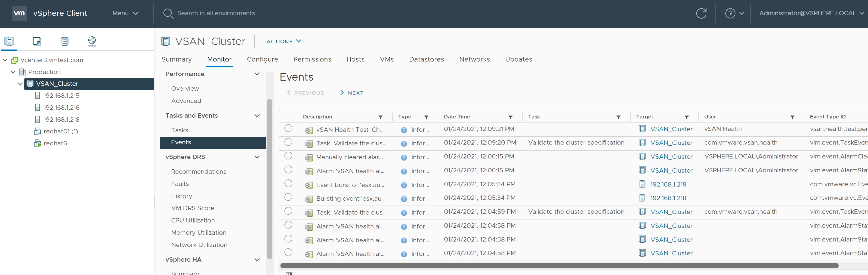Open the Datastores tab

click(426, 59)
